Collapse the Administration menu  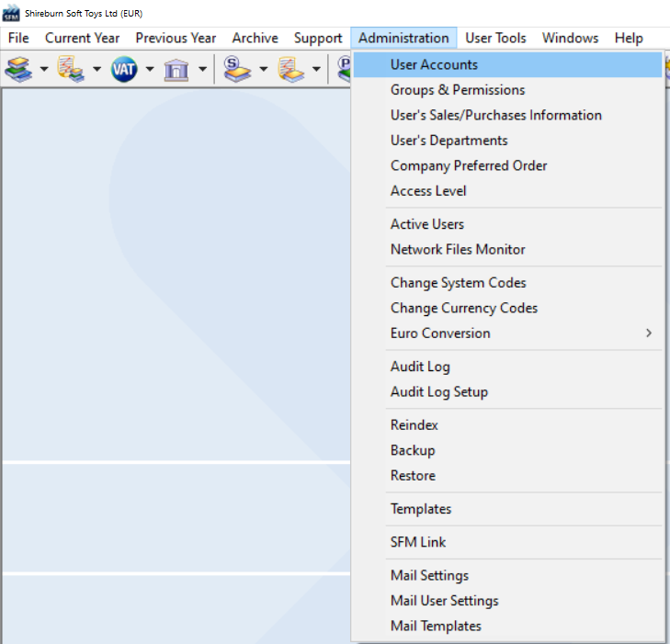pyautogui.click(x=403, y=38)
